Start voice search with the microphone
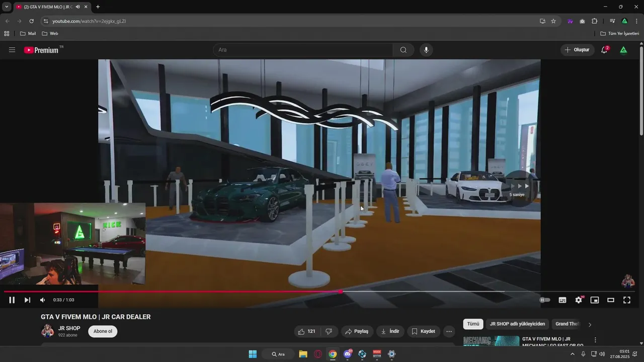This screenshot has height=362, width=644. click(426, 50)
